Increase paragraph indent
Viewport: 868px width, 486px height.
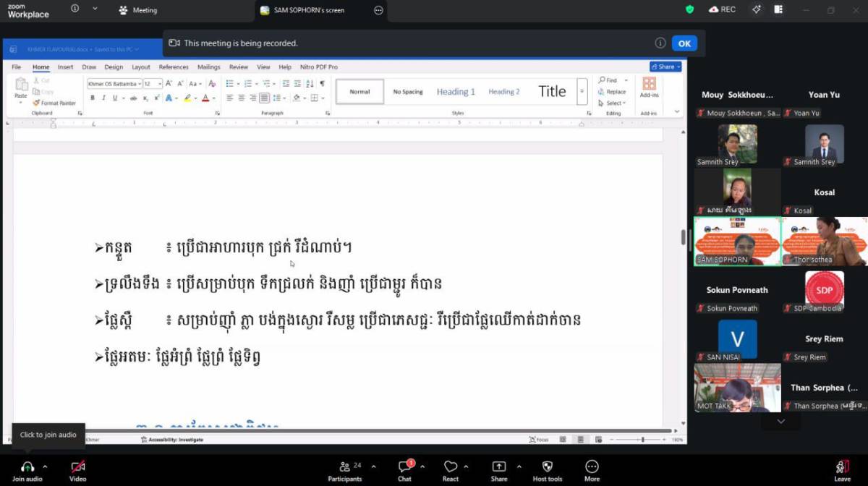tap(297, 84)
